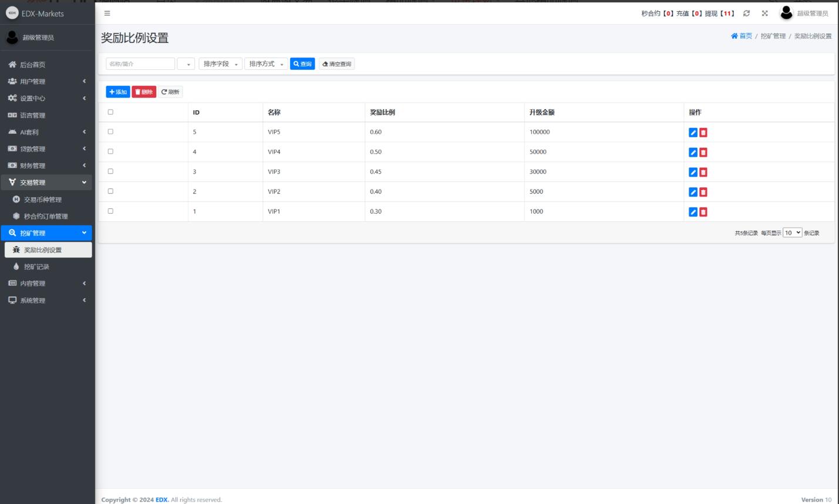This screenshot has height=504, width=839.
Task: Enter fullscreen using the expand icon
Action: (764, 13)
